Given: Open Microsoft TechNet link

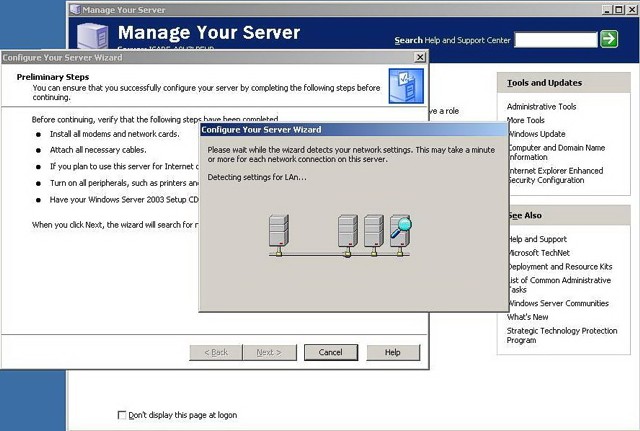Looking at the screenshot, I should (x=538, y=253).
